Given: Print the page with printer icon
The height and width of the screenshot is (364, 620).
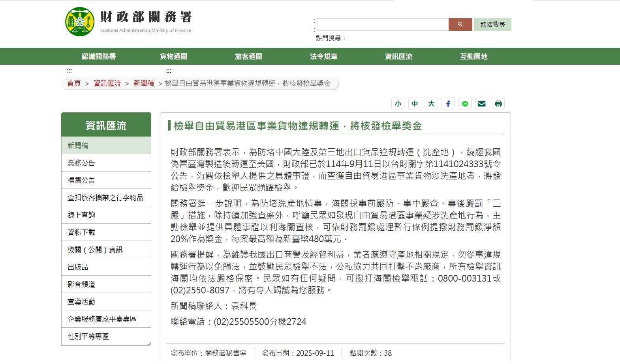Looking at the screenshot, I should pos(498,104).
